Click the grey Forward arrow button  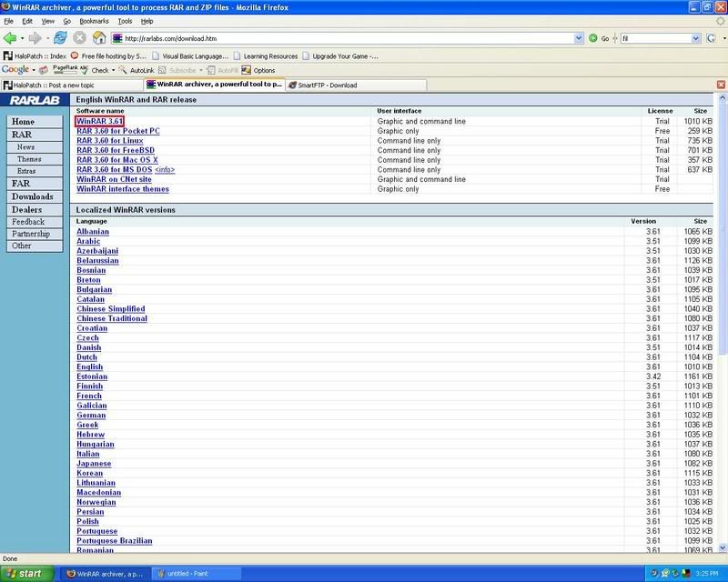pyautogui.click(x=35, y=38)
